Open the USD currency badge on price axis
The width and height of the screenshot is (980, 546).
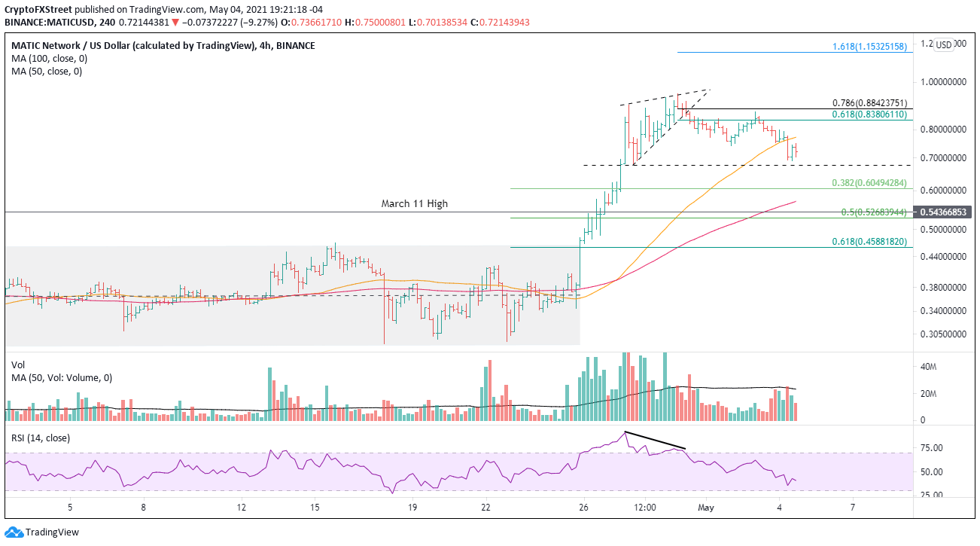(944, 44)
